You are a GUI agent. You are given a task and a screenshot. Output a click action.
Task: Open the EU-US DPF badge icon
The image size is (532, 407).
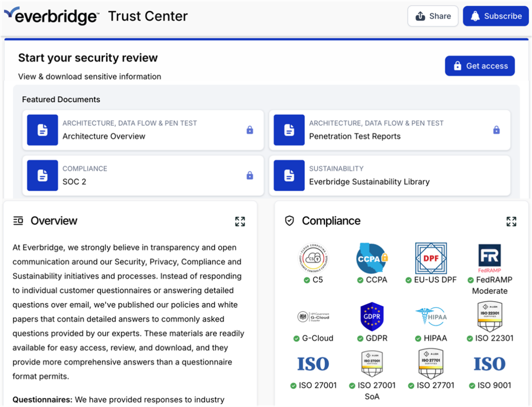431,258
